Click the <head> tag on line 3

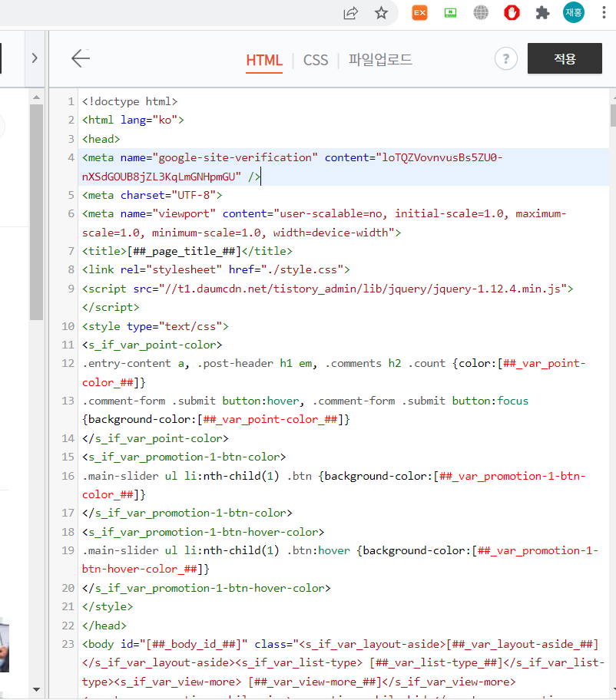point(101,139)
